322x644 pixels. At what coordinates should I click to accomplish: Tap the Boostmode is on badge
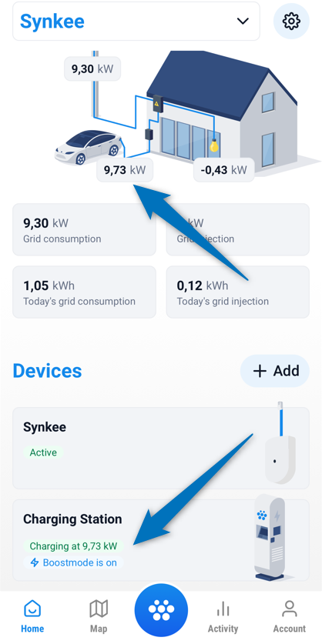click(x=73, y=562)
